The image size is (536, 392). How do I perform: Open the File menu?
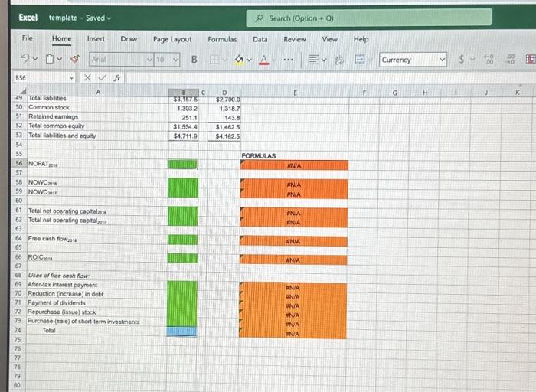pyautogui.click(x=28, y=38)
